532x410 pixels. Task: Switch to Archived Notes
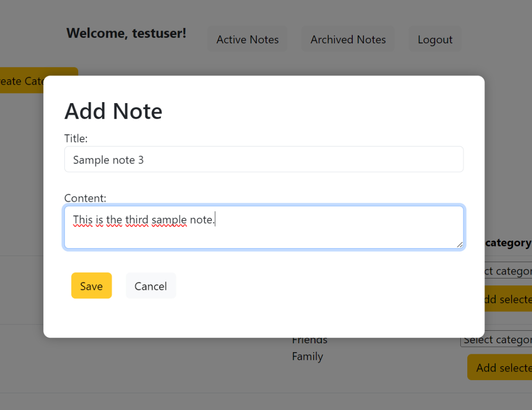348,40
